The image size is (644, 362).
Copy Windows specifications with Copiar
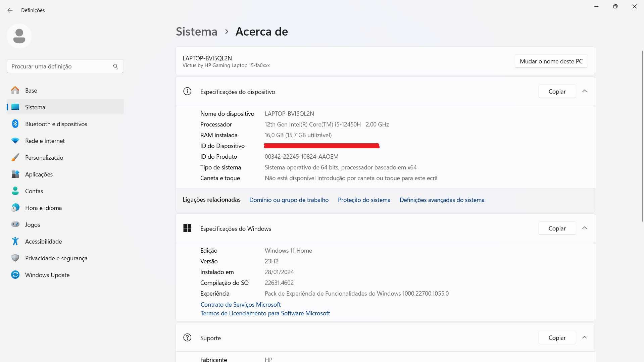tap(557, 228)
